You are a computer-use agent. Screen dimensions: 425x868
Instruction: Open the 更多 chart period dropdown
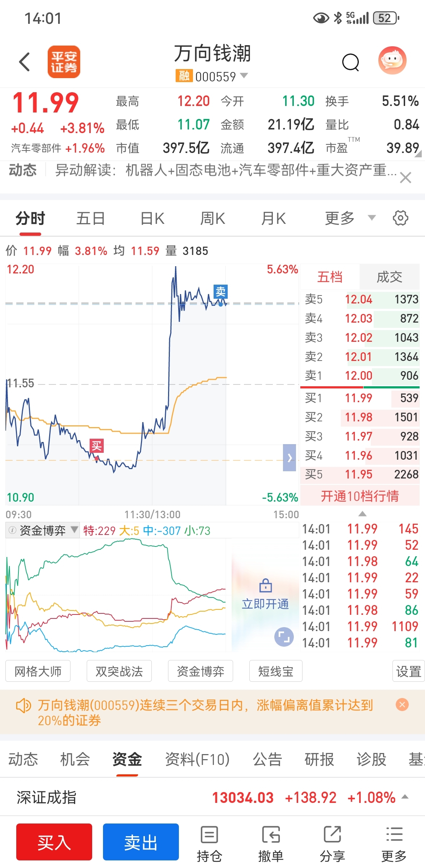[x=350, y=218]
